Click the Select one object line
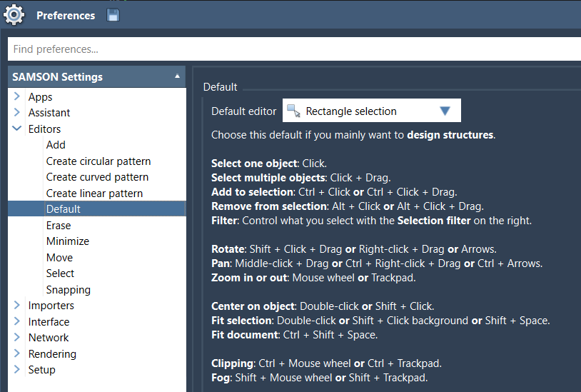 pos(269,164)
